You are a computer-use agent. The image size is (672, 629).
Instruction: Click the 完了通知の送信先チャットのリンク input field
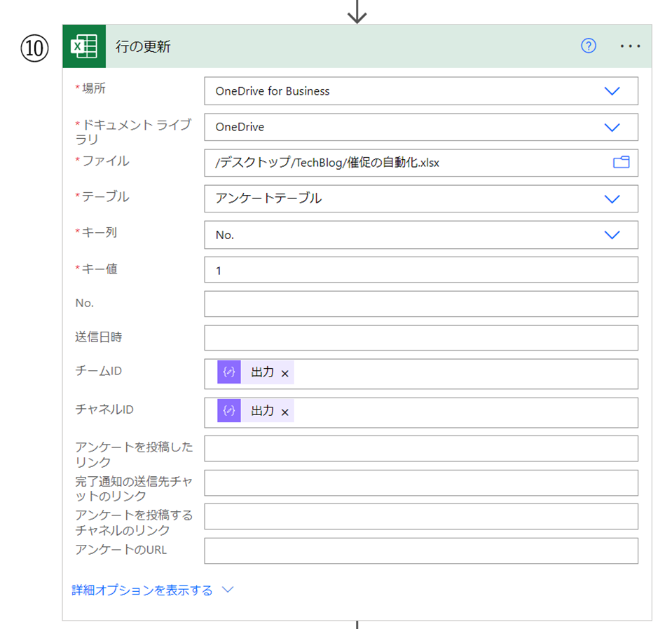pyautogui.click(x=421, y=482)
